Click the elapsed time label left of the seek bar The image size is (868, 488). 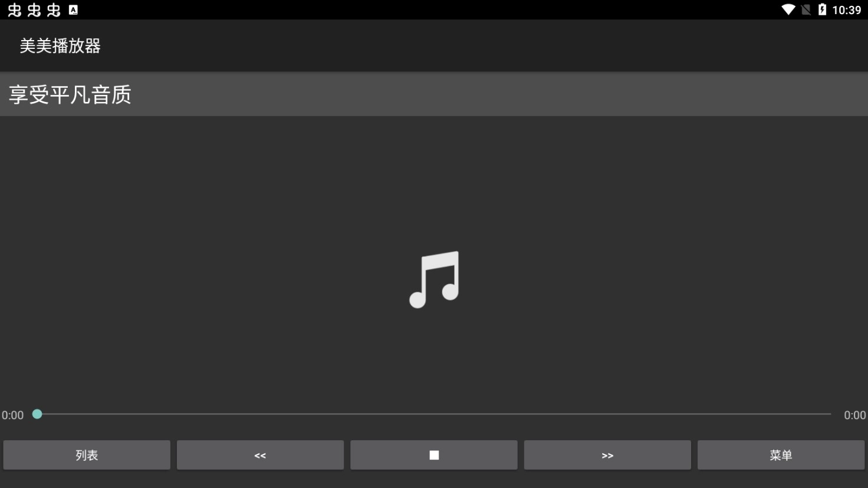tap(12, 415)
